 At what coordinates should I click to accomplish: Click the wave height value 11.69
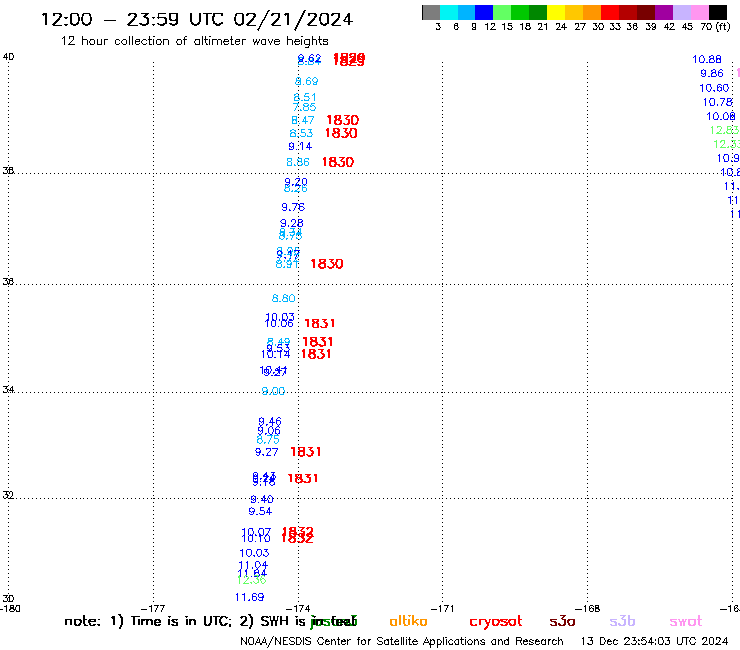(x=250, y=598)
